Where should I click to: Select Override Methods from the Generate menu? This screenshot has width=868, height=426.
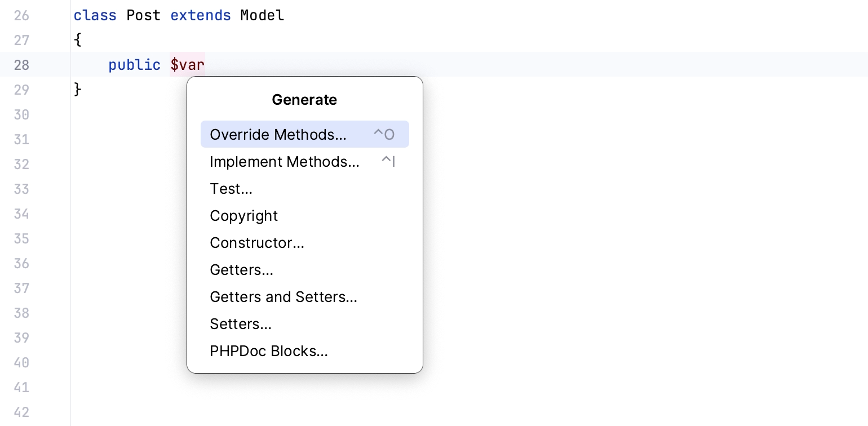[x=278, y=134]
